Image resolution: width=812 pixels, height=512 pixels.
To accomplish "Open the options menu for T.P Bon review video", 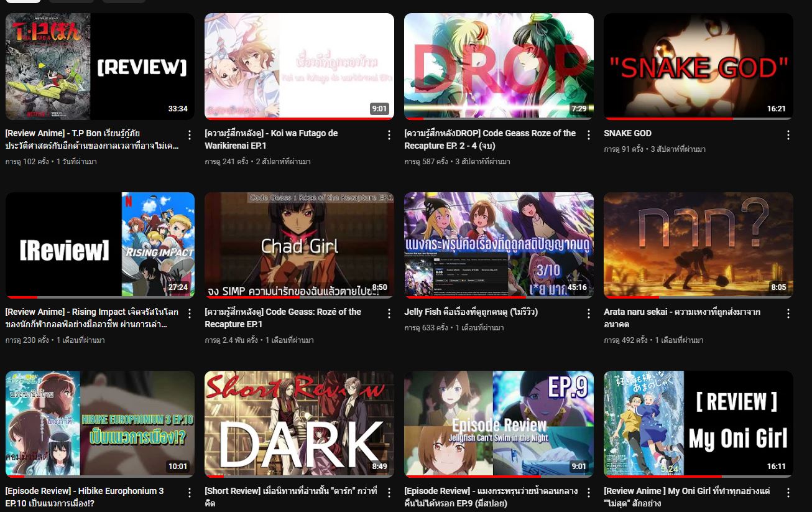I will click(190, 135).
